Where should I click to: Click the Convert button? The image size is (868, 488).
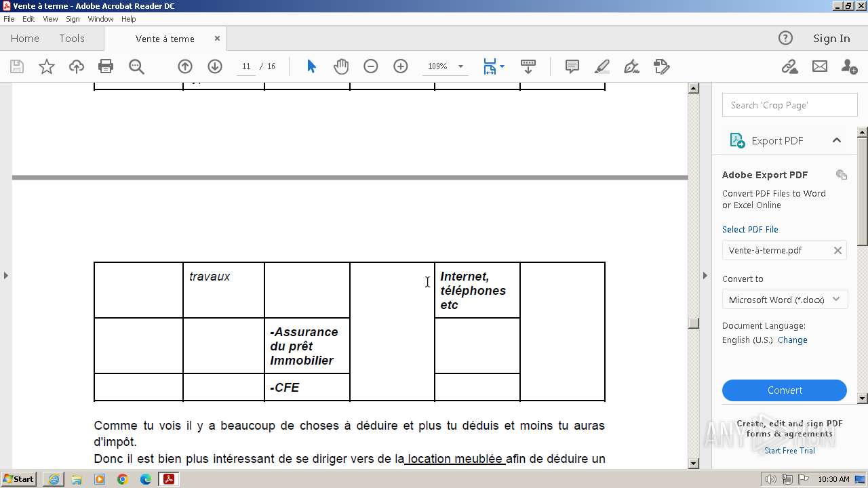pyautogui.click(x=785, y=390)
